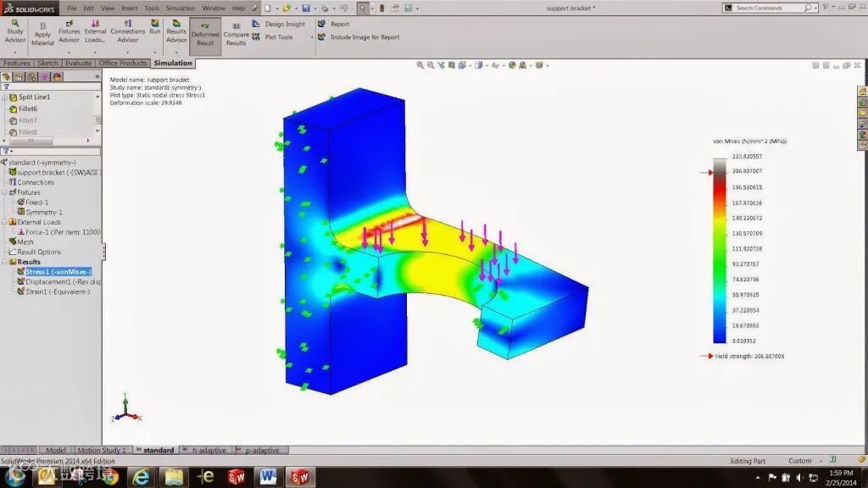
Task: Collapse the Fixtures tree node
Action: click(4, 192)
